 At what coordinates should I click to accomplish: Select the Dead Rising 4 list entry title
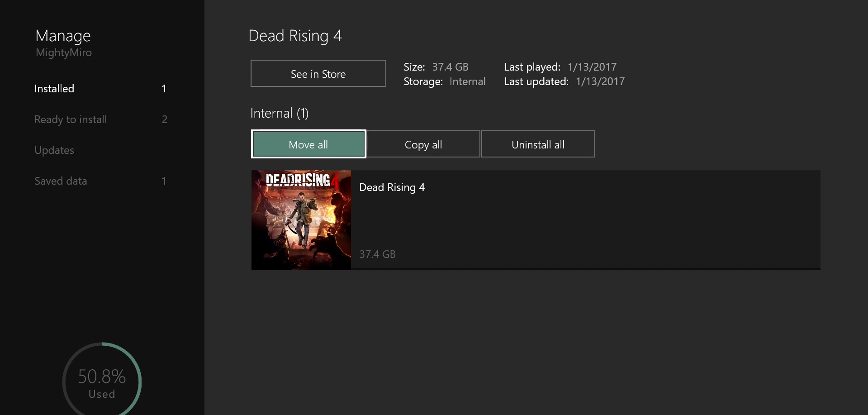pyautogui.click(x=392, y=187)
